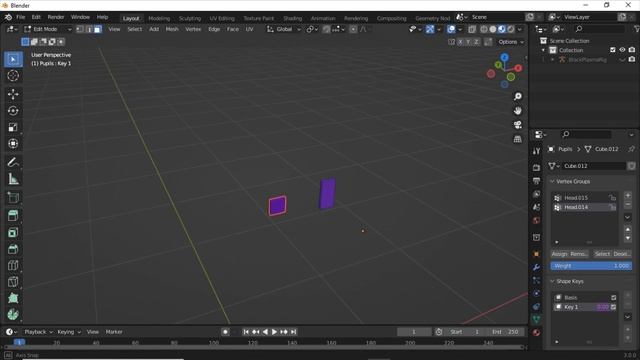
Task: Click the viewport zoom magnifier icon
Action: (x=518, y=96)
